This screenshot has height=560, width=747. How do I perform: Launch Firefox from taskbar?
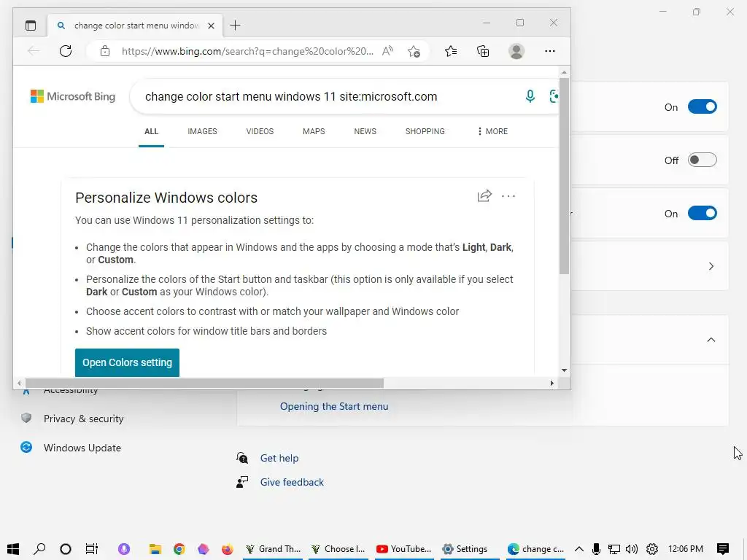point(228,549)
